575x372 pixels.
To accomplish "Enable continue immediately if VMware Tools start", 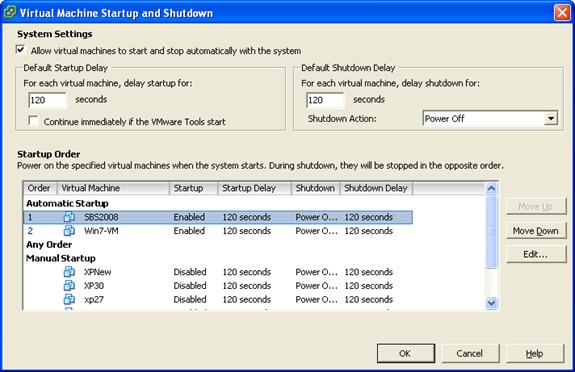I will click(x=33, y=121).
